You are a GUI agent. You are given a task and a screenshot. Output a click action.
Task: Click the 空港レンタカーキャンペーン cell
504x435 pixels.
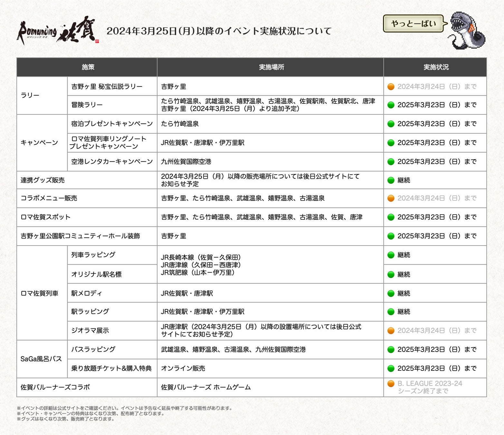coord(112,162)
